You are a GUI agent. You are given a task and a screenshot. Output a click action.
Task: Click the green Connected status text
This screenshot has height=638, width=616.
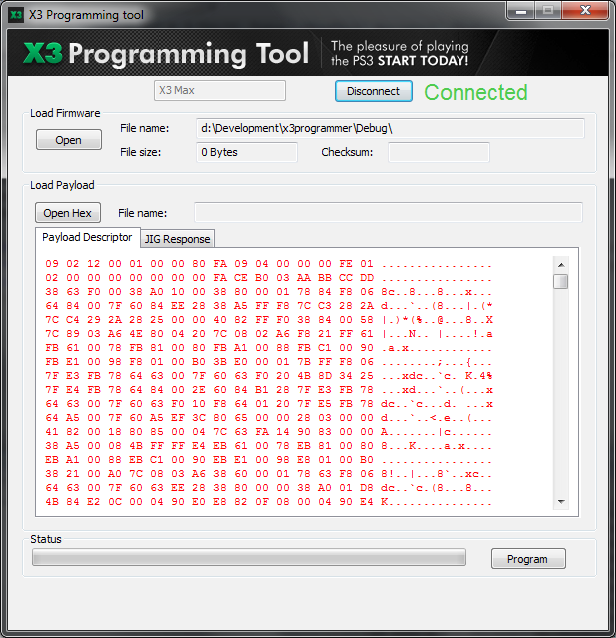tap(476, 92)
